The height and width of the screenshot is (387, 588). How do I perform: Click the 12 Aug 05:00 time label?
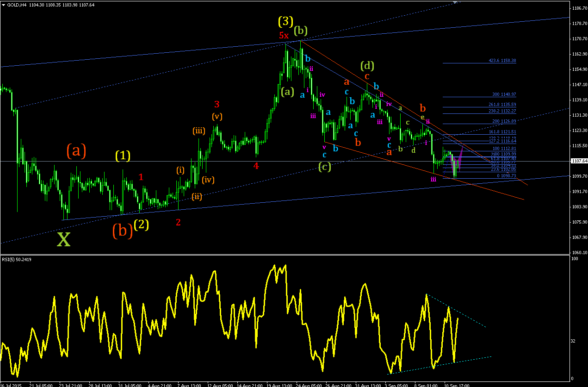pyautogui.click(x=220, y=385)
